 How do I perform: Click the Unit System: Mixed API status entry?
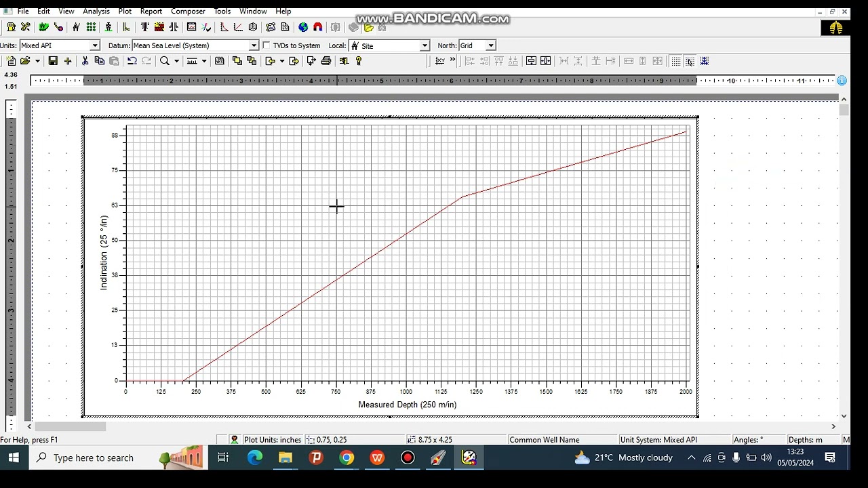658,440
